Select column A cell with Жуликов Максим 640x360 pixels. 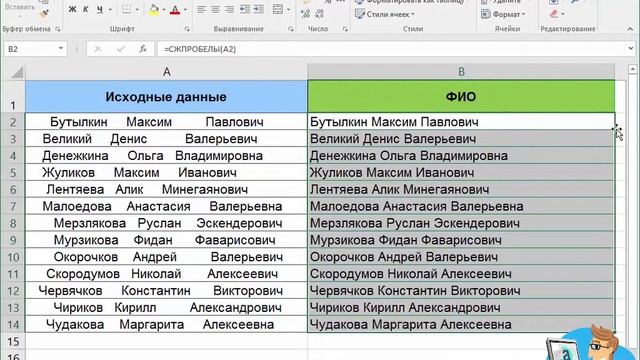click(167, 173)
